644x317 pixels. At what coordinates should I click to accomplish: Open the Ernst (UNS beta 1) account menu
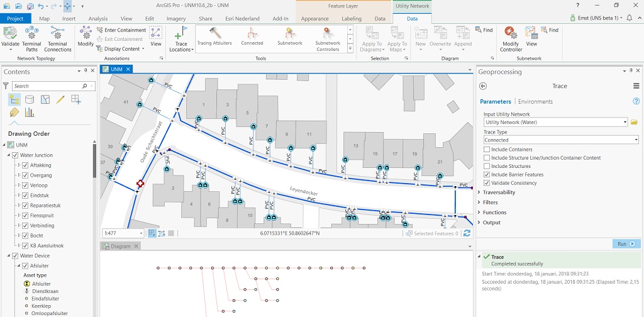(x=596, y=18)
